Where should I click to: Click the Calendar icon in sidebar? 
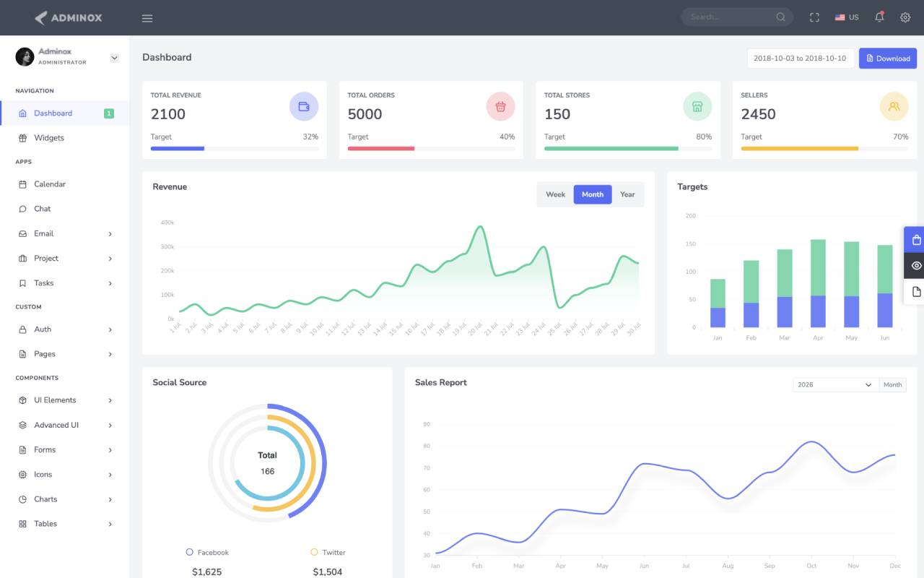(x=22, y=184)
